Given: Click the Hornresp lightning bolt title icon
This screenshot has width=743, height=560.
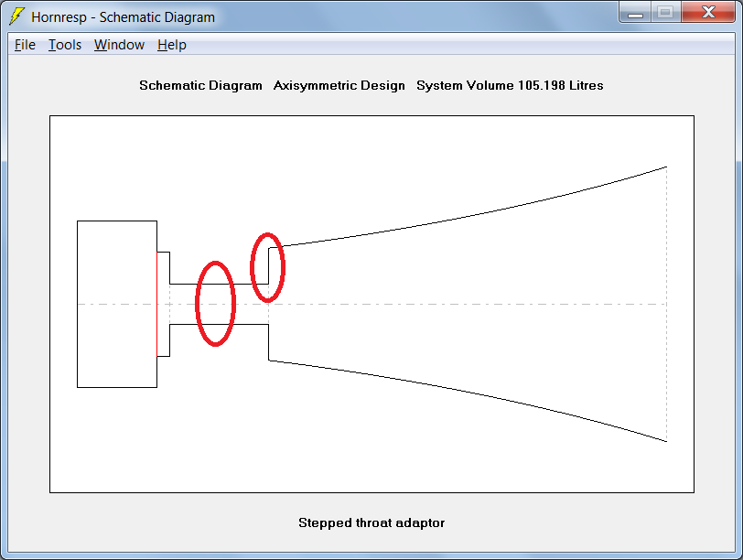Looking at the screenshot, I should [17, 16].
